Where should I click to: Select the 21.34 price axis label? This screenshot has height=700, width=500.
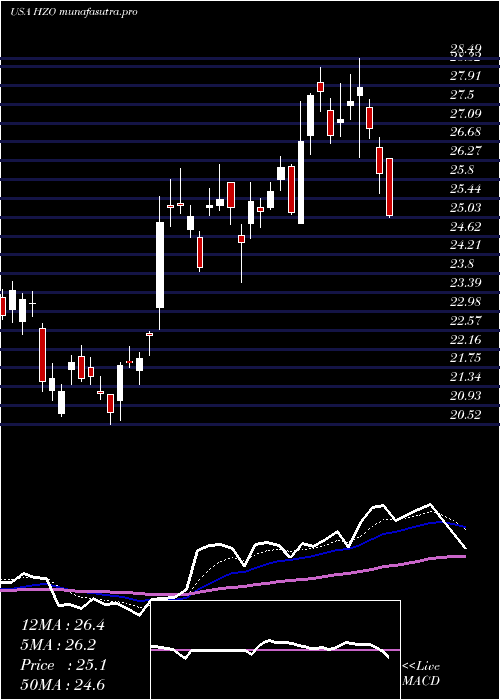(466, 377)
